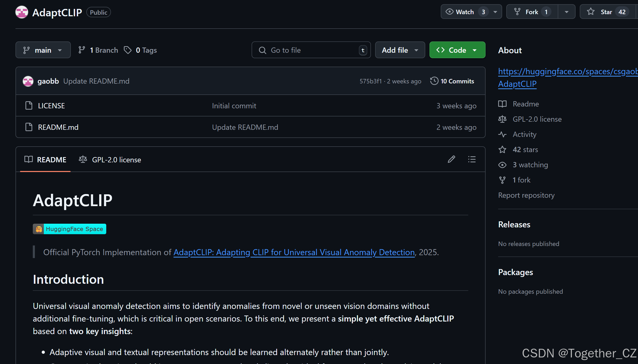Expand the green Code dropdown

click(x=457, y=50)
